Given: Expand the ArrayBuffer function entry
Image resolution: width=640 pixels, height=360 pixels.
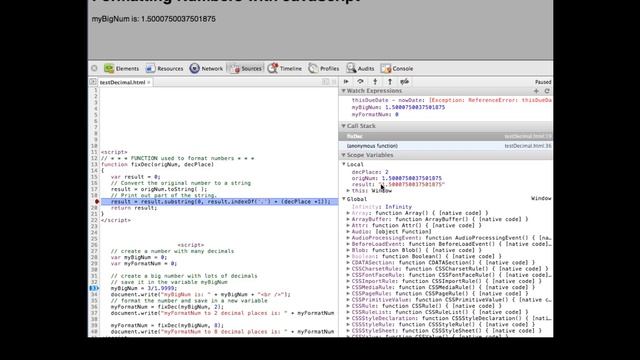Looking at the screenshot, I should pos(348,219).
